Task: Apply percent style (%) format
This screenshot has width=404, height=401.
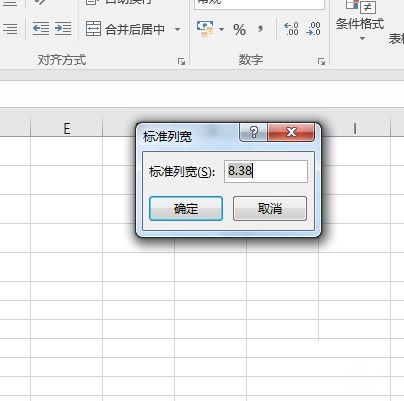Action: (x=239, y=30)
